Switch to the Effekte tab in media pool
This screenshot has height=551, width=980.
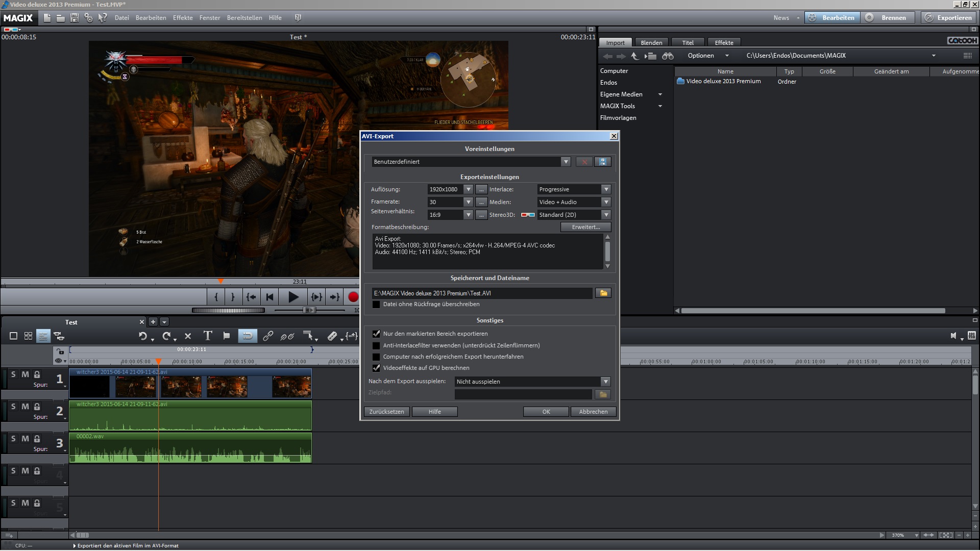click(724, 43)
